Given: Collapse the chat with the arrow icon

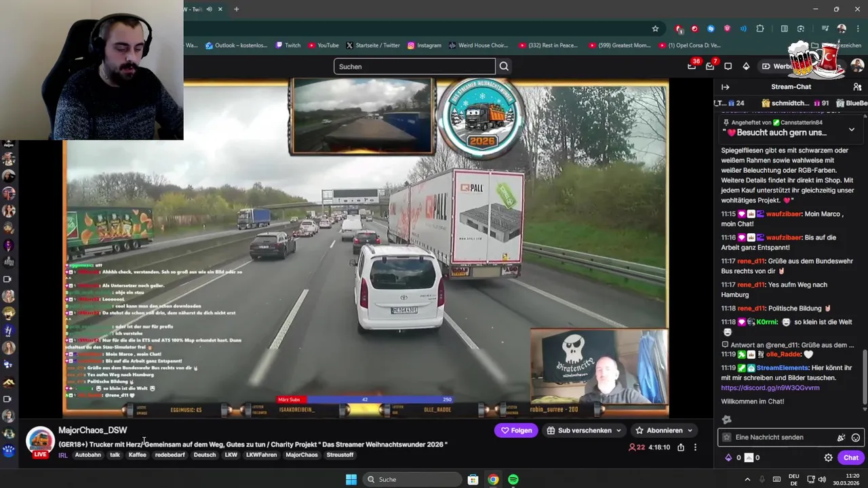Looking at the screenshot, I should click(x=725, y=87).
